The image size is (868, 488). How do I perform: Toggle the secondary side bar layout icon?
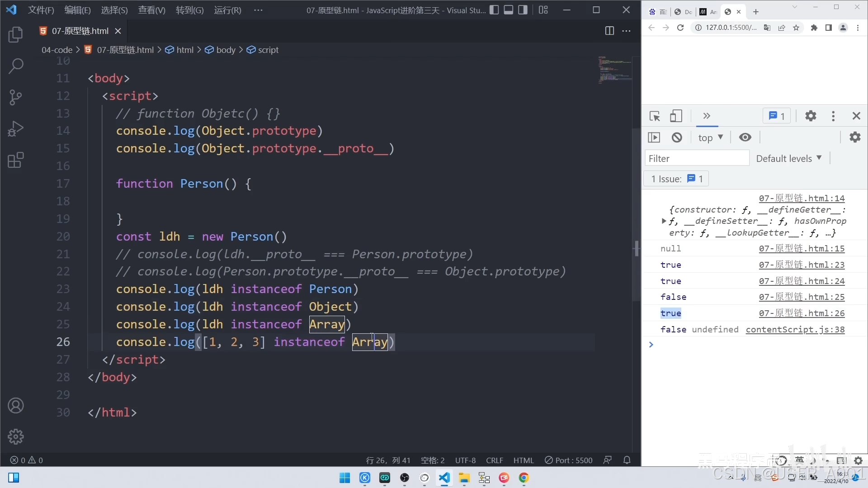coord(523,10)
